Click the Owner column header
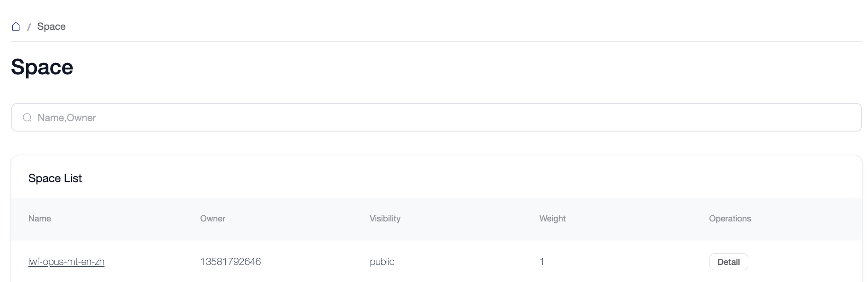 click(x=213, y=219)
